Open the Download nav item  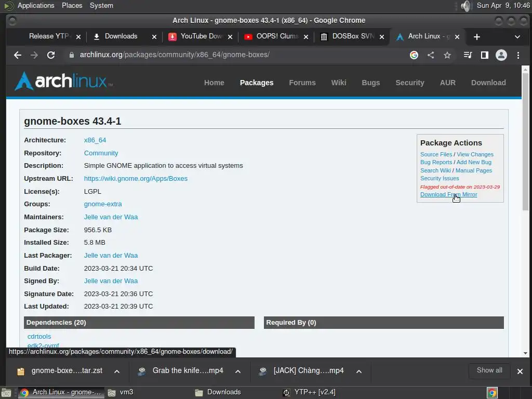click(488, 83)
